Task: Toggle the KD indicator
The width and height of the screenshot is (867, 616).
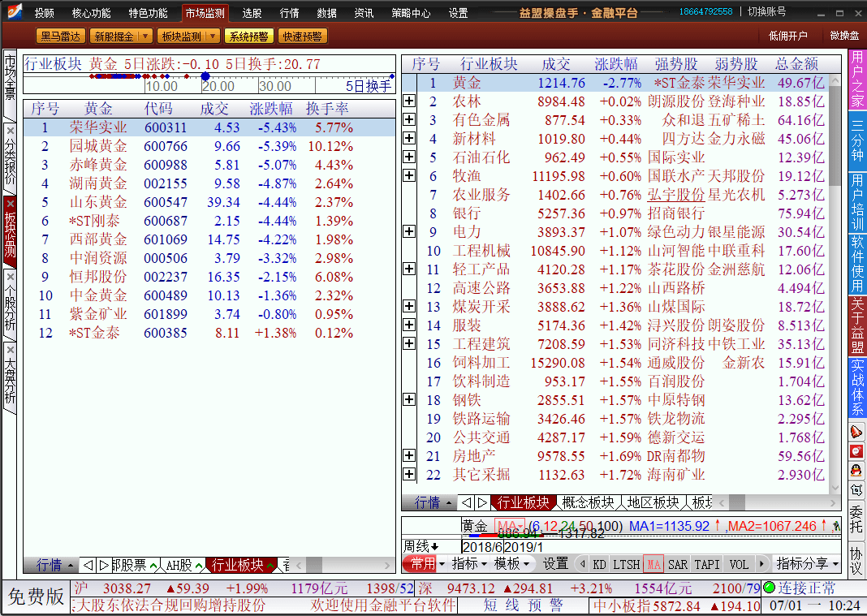Action: [x=599, y=565]
